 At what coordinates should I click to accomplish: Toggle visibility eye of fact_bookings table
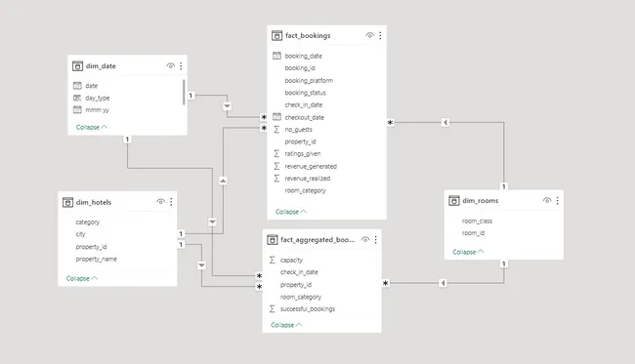(x=369, y=35)
